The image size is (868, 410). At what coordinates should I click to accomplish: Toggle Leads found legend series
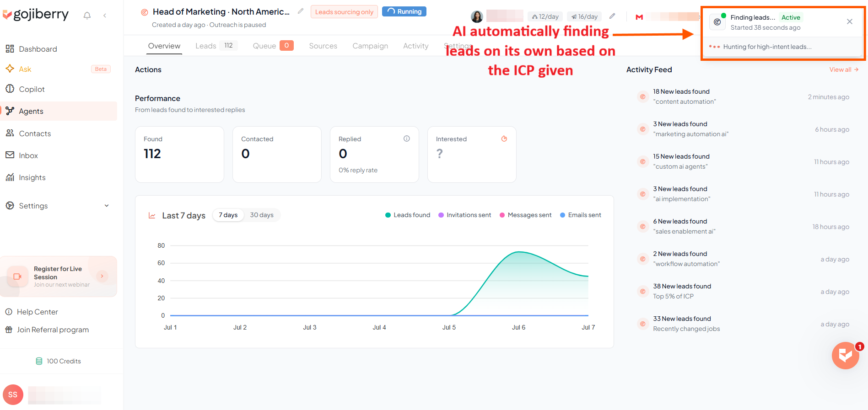[x=408, y=215]
